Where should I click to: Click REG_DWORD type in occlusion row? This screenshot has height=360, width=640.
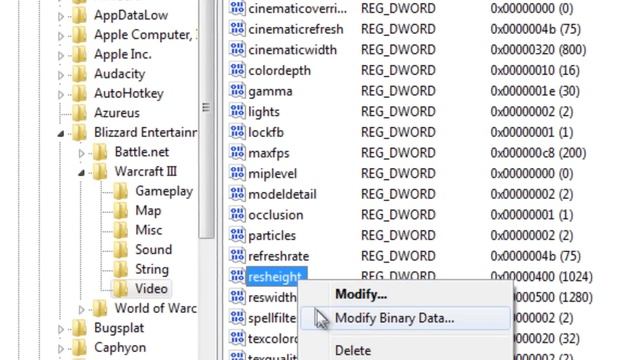click(x=398, y=215)
